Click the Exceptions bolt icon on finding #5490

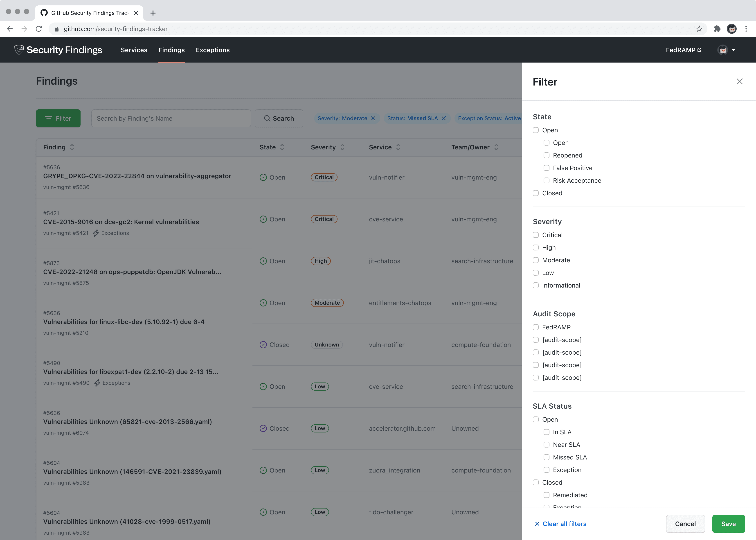click(97, 383)
